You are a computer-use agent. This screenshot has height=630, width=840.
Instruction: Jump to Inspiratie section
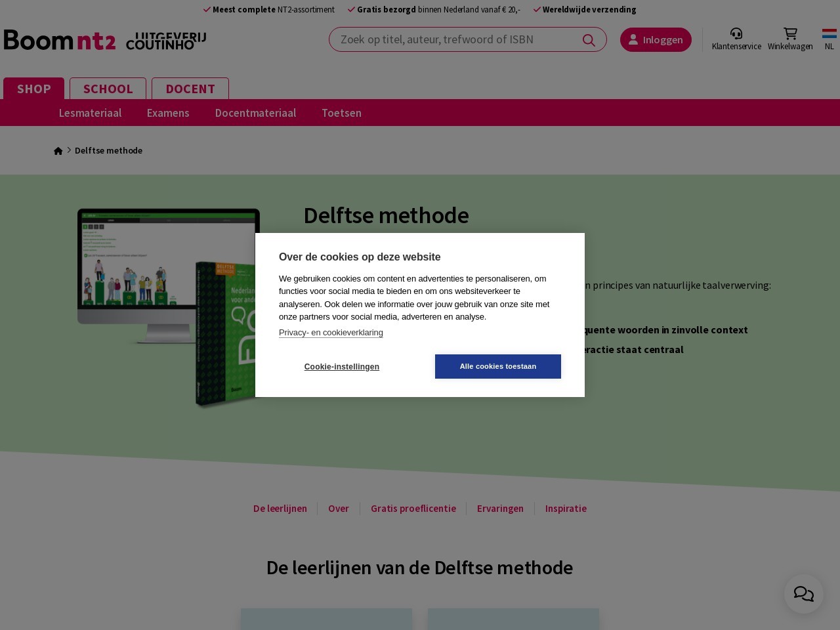coord(566,509)
